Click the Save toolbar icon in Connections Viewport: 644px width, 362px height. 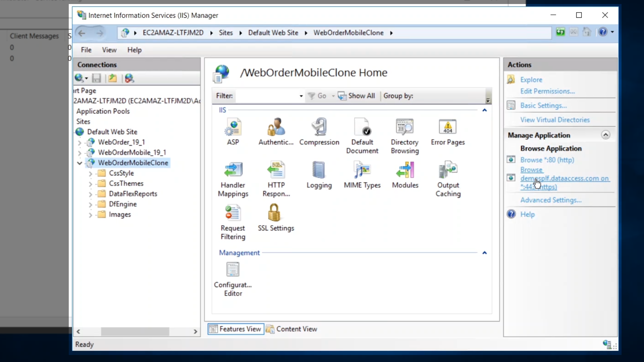click(97, 78)
